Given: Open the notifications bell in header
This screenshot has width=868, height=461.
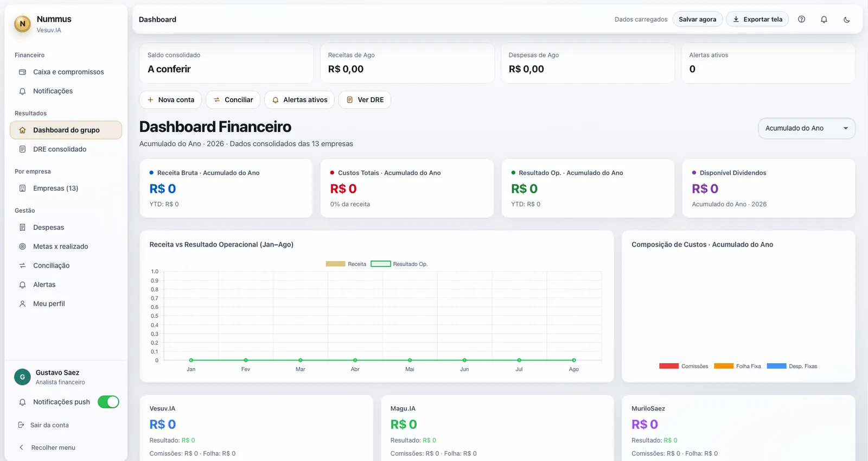Looking at the screenshot, I should pos(824,19).
